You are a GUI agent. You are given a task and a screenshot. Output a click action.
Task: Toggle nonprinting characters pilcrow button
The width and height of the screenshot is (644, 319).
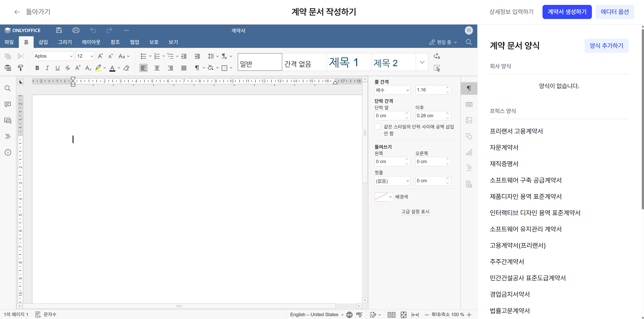(x=197, y=68)
